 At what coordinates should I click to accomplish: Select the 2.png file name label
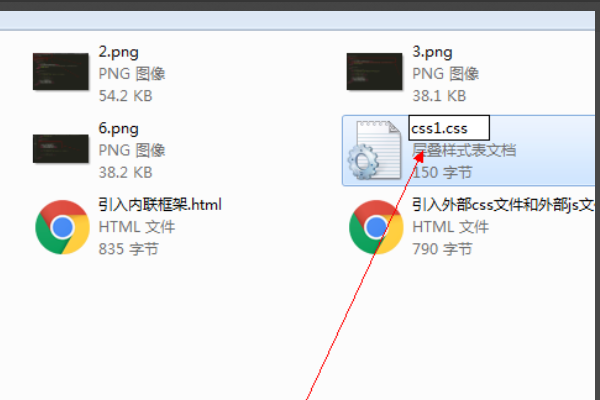click(119, 52)
